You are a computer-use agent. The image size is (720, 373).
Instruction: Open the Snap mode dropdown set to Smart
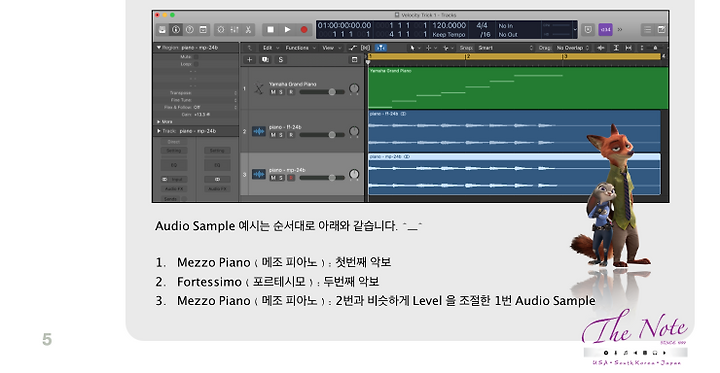coord(505,48)
